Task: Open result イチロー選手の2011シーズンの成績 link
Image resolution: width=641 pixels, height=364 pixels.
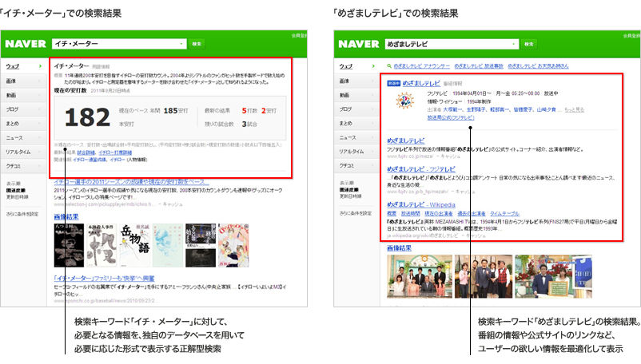Action: pos(132,181)
